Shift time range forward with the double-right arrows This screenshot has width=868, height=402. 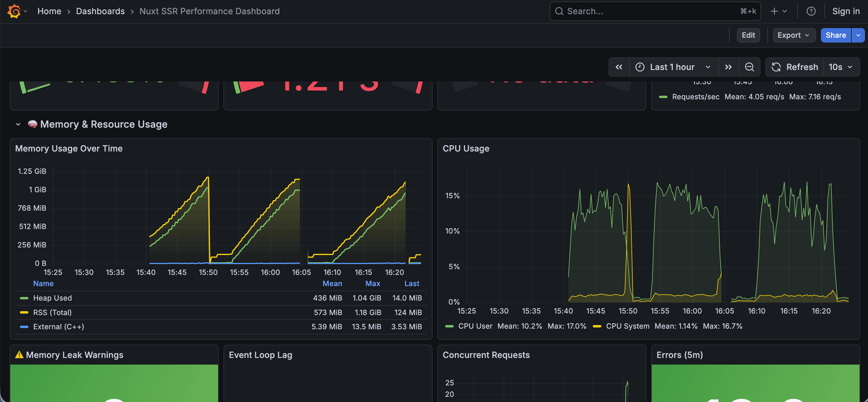(729, 67)
